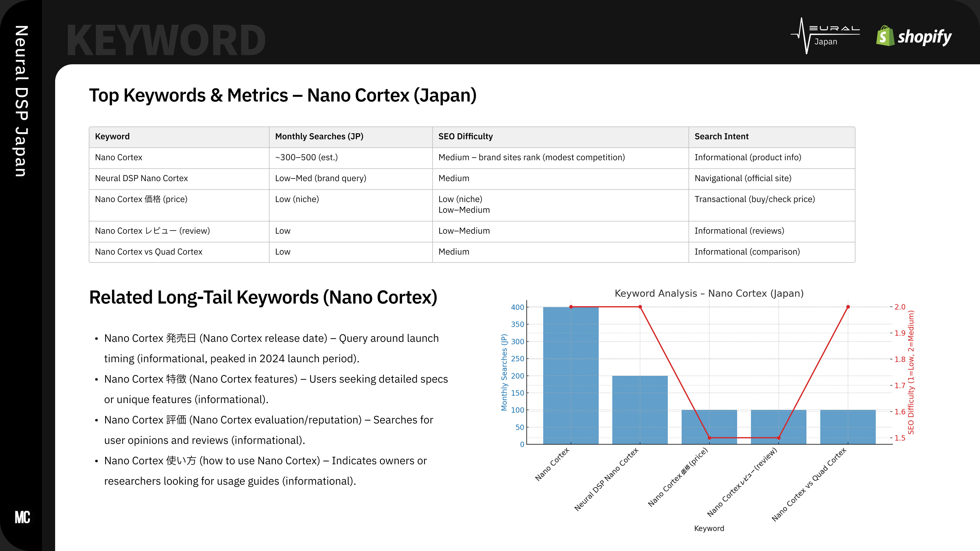This screenshot has width=980, height=551.
Task: Click the chart title Keyword Analysis
Action: [x=709, y=293]
